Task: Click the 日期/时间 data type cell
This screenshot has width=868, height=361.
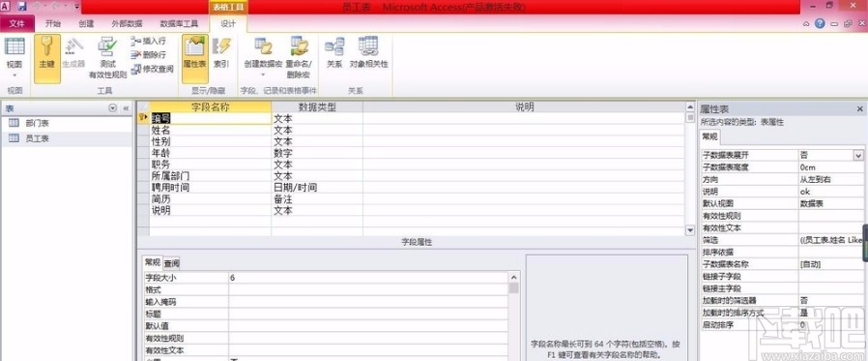Action: pyautogui.click(x=317, y=188)
